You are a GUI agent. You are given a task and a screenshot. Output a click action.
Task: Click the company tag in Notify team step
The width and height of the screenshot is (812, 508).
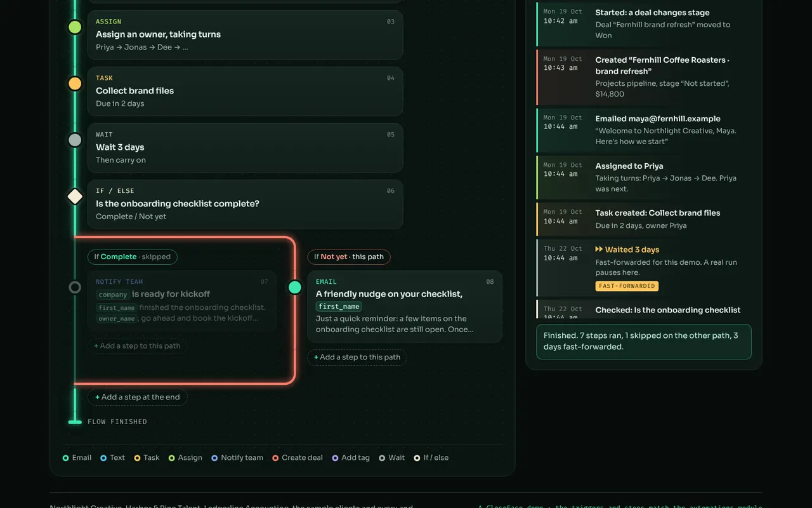pyautogui.click(x=113, y=295)
